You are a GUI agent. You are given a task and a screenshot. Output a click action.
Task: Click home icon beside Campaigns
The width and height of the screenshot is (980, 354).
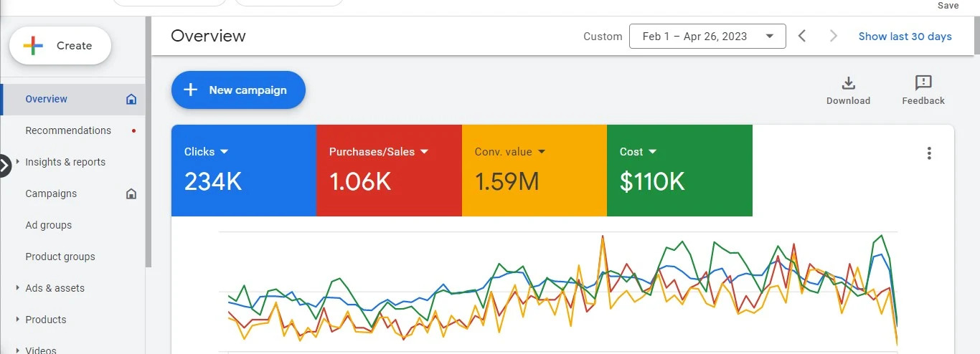pos(131,193)
